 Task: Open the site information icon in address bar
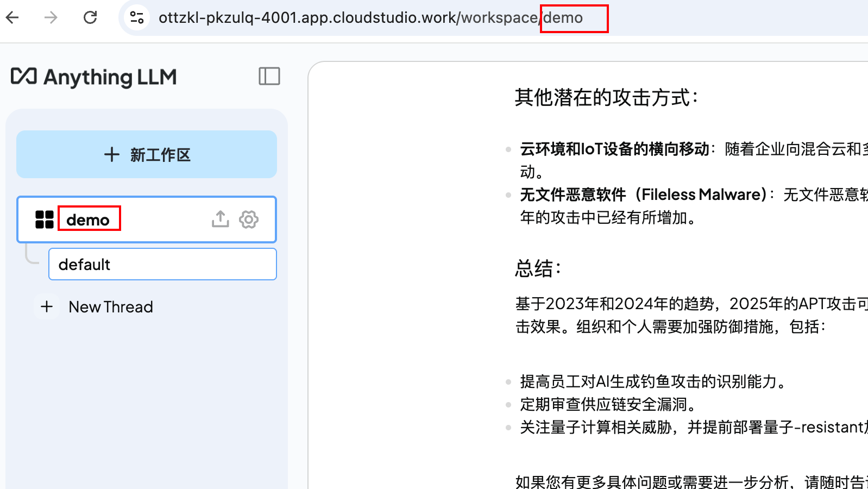137,18
